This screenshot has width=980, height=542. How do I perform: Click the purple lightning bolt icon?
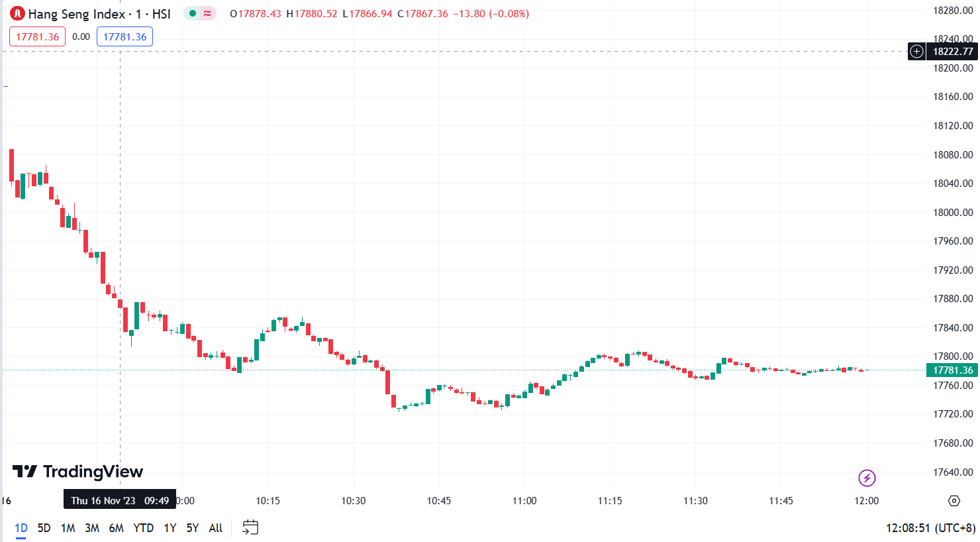point(867,478)
